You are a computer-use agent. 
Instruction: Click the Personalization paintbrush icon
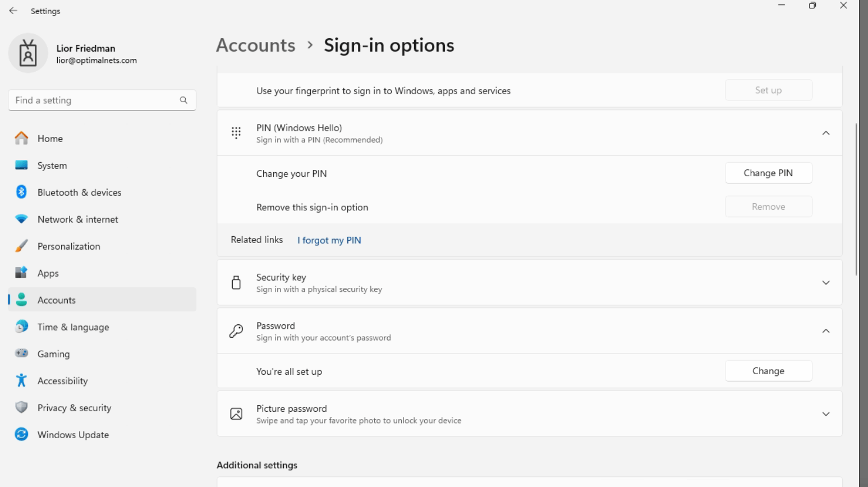pos(21,246)
